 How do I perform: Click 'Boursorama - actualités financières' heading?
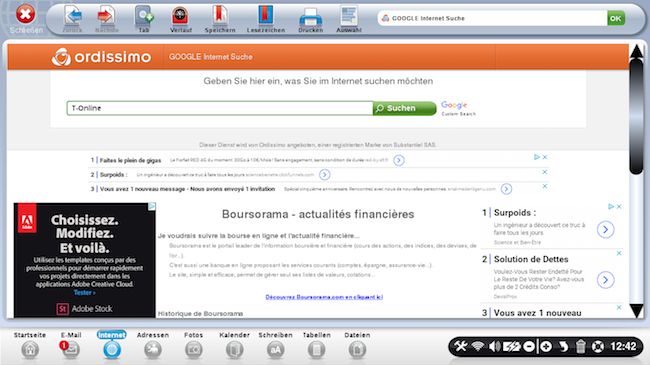pyautogui.click(x=318, y=214)
